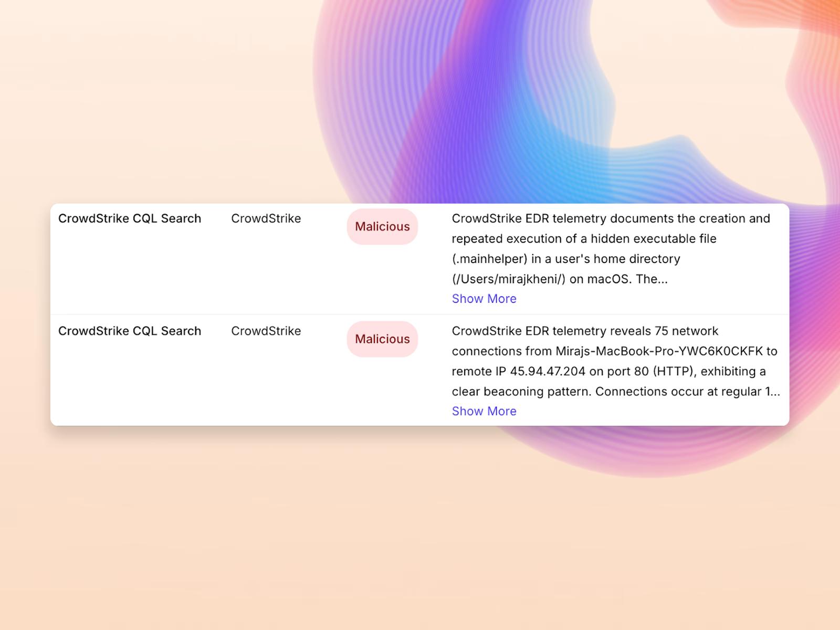Click the Malicious badge in the beaconing row
Image resolution: width=840 pixels, height=630 pixels.
tap(382, 339)
